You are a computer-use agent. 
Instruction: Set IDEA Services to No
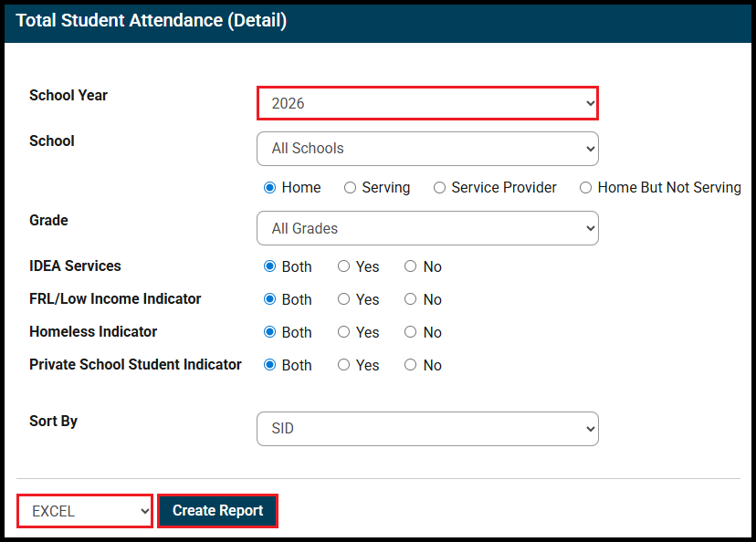[x=411, y=267]
